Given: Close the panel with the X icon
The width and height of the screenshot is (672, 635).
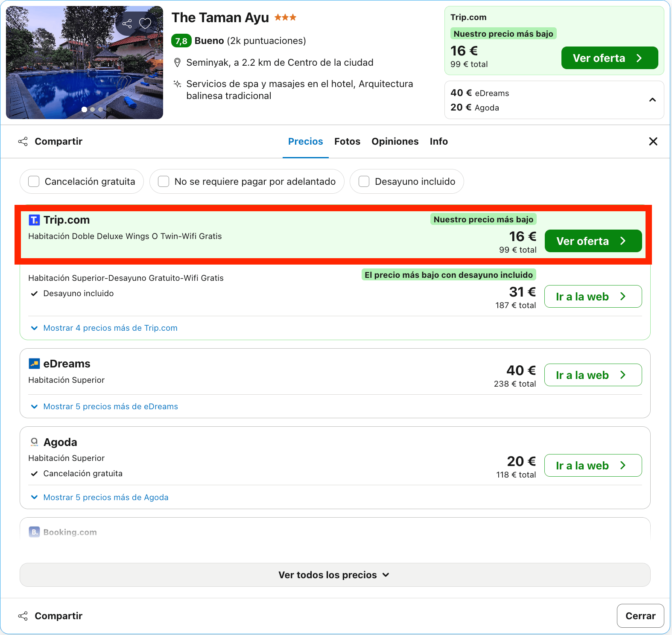Looking at the screenshot, I should 653,141.
